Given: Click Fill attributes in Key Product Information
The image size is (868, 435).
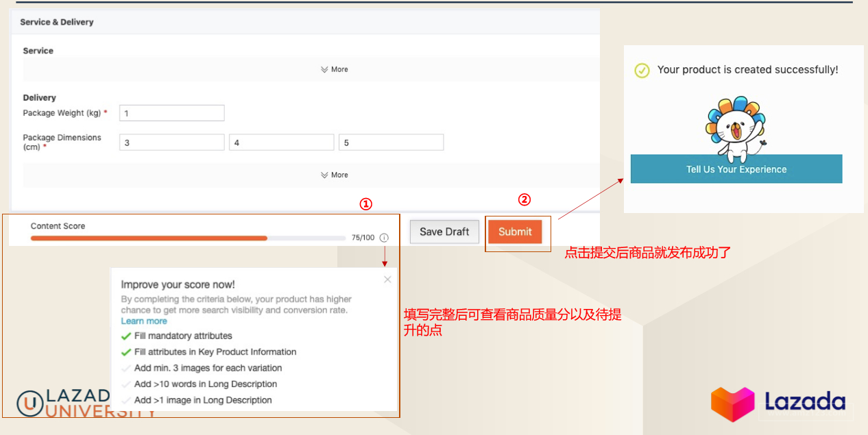Looking at the screenshot, I should [209, 351].
